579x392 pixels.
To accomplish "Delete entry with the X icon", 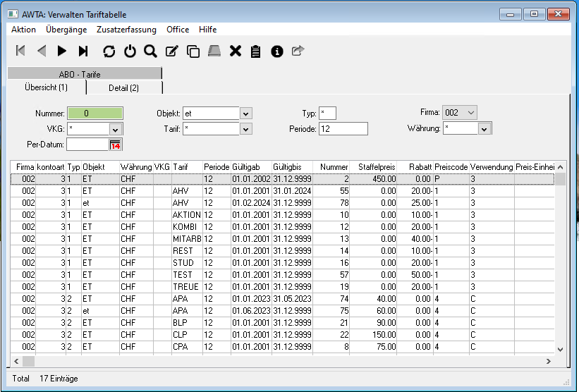I will tap(236, 51).
